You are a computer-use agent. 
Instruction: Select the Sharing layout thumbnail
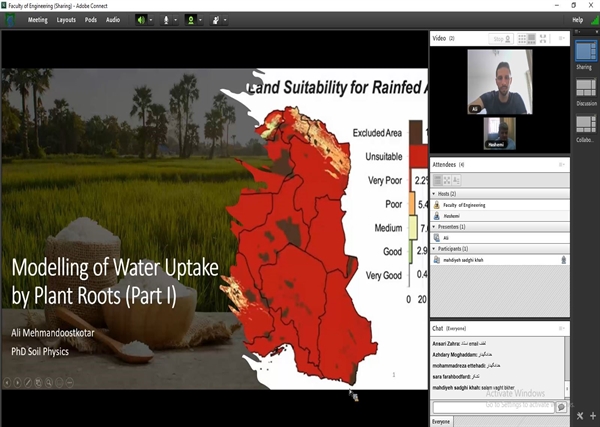pos(584,53)
